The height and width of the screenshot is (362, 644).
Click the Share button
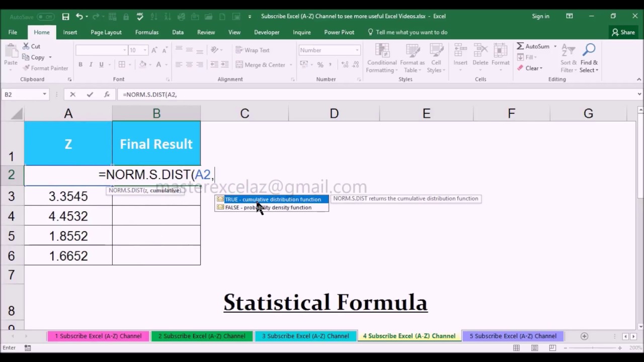[623, 32]
